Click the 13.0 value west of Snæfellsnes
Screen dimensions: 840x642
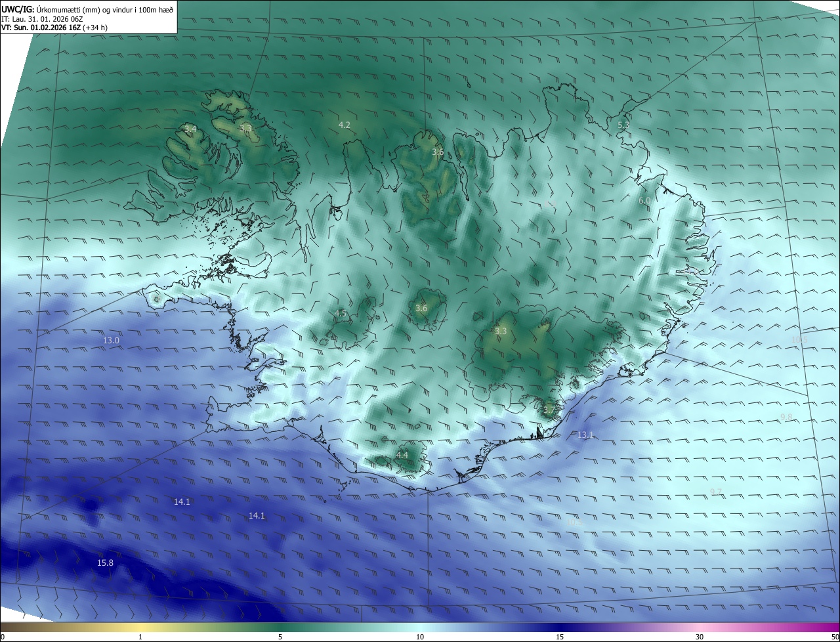[x=112, y=340]
